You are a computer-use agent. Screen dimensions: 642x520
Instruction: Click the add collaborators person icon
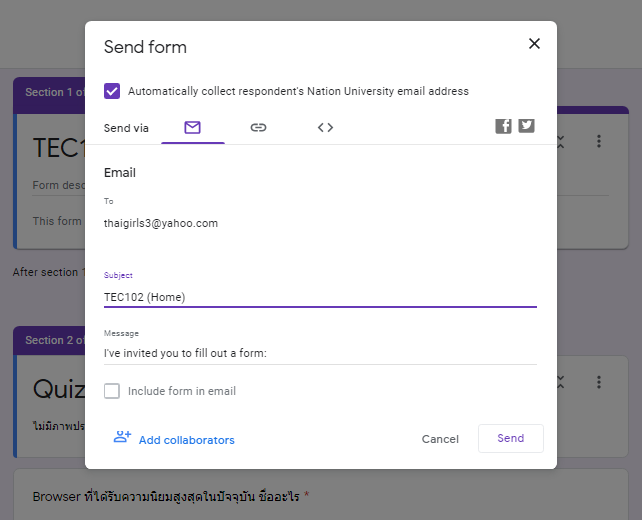tap(122, 438)
